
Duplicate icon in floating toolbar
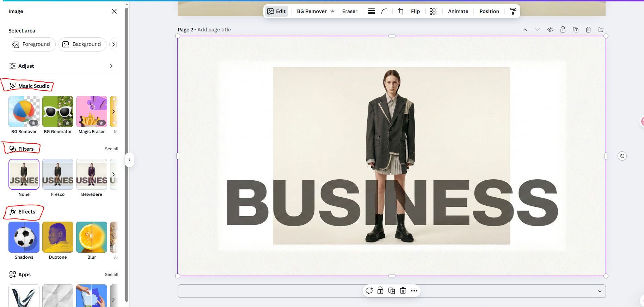point(392,291)
